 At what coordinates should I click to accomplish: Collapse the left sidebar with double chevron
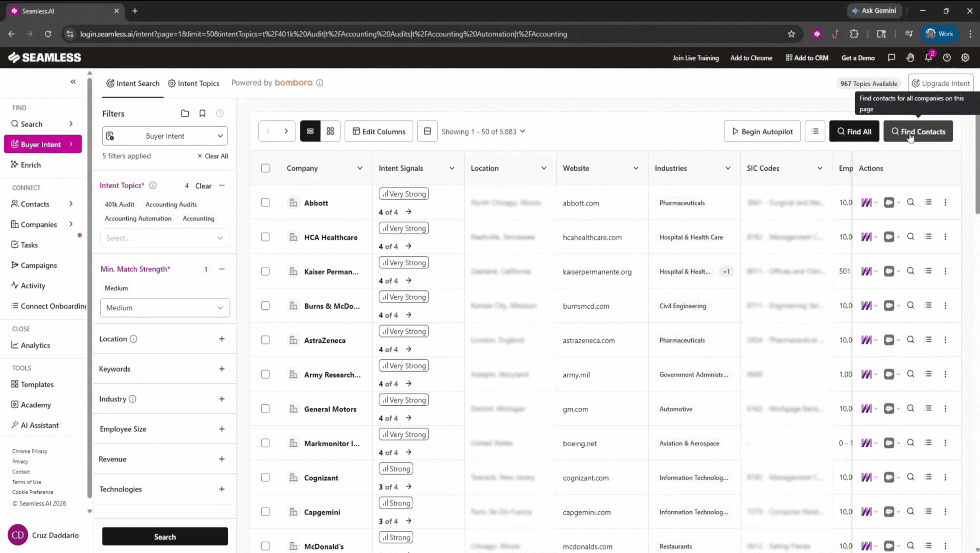click(73, 82)
